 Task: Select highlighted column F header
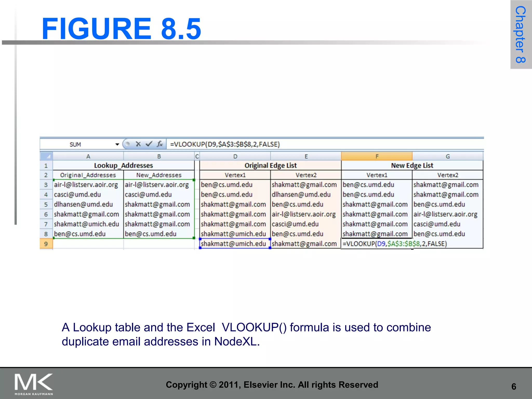pyautogui.click(x=377, y=156)
